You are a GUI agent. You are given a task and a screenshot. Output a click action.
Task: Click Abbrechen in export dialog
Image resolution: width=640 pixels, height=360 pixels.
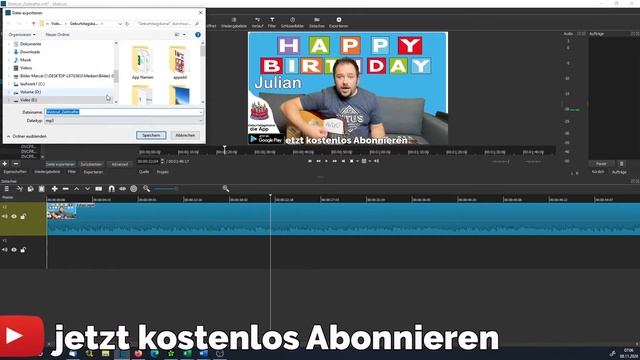coord(185,135)
